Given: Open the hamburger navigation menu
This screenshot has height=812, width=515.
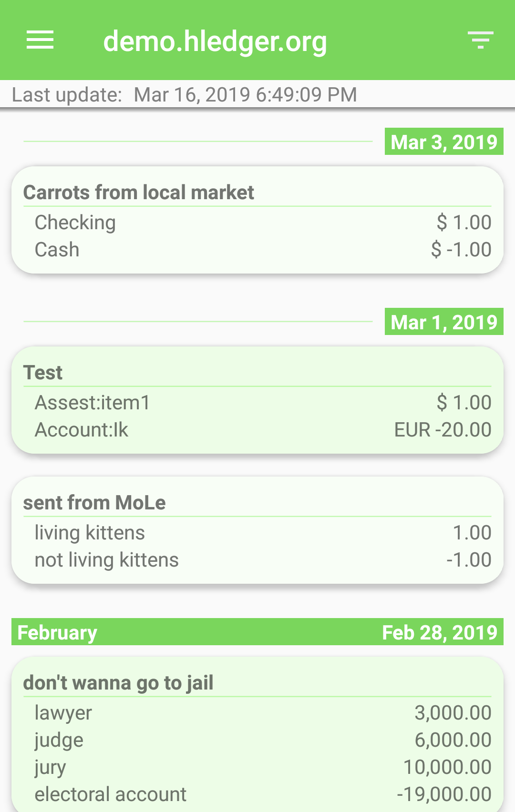Looking at the screenshot, I should coord(40,40).
